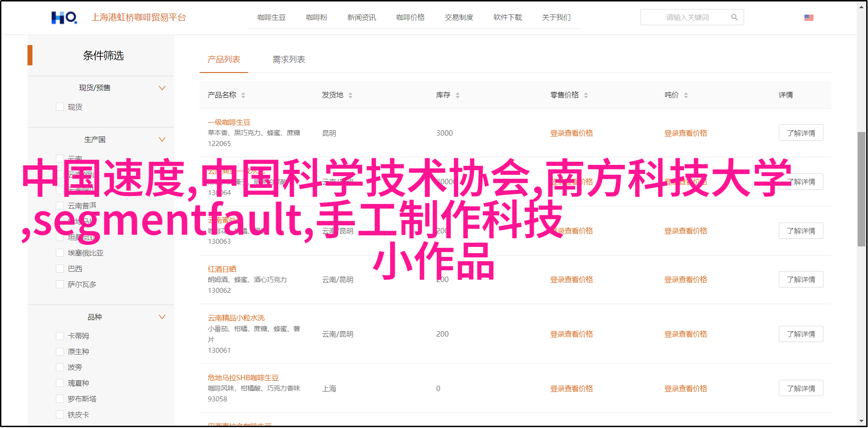Check the 云南普洱 filter checkbox

(x=59, y=205)
